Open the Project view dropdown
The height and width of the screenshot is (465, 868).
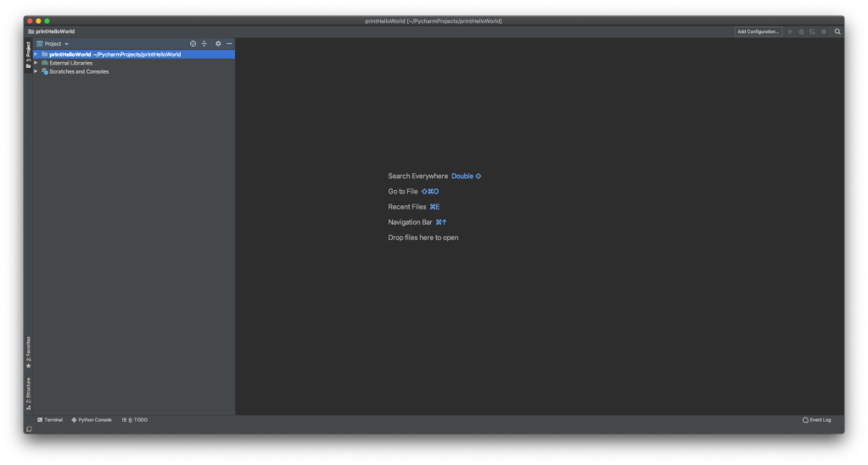[x=53, y=43]
